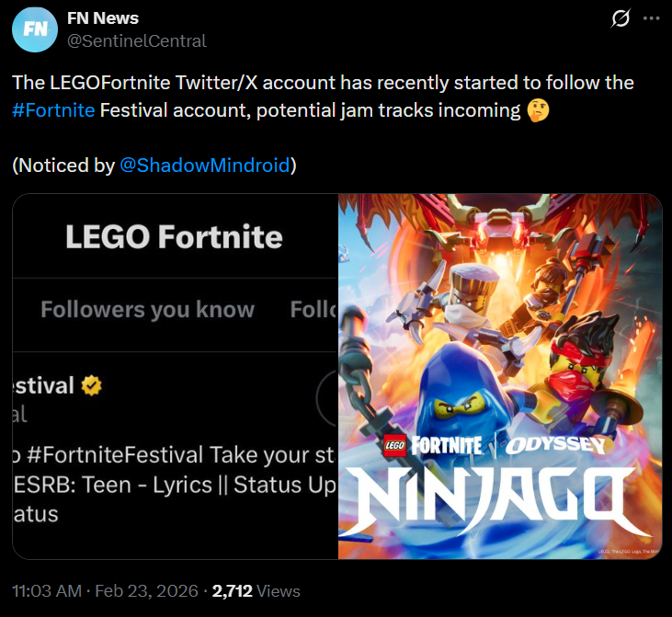Click the @SentinelCentral handle
672x617 pixels.
[137, 40]
